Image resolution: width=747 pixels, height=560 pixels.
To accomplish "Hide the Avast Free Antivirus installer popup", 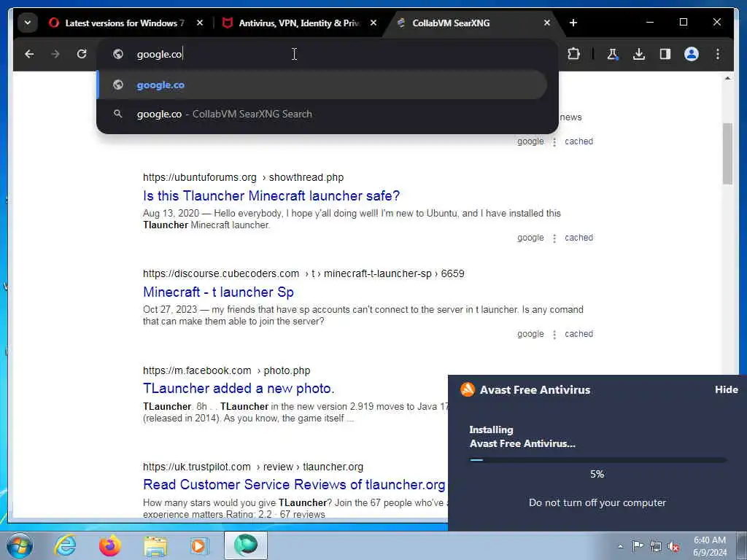I will coord(726,389).
